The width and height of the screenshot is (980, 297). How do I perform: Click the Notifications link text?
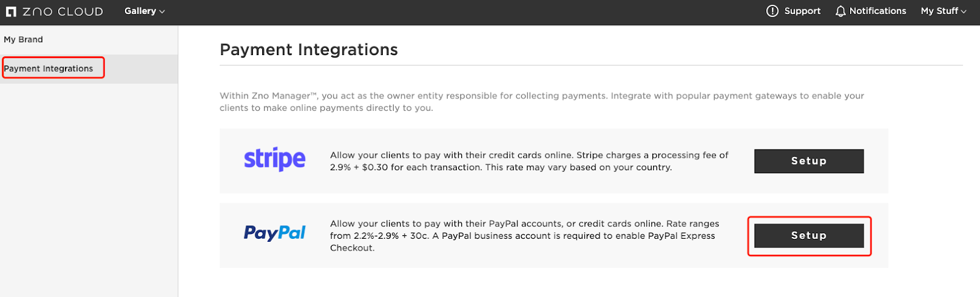878,11
